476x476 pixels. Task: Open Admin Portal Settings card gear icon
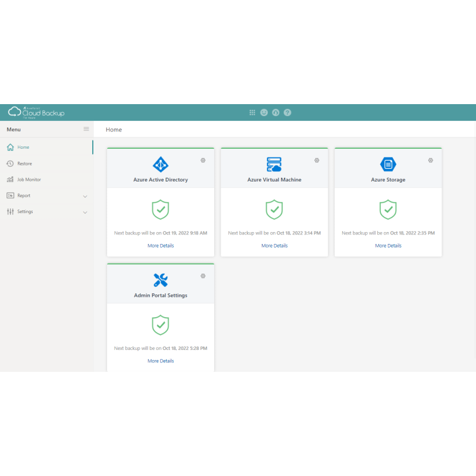tap(203, 276)
